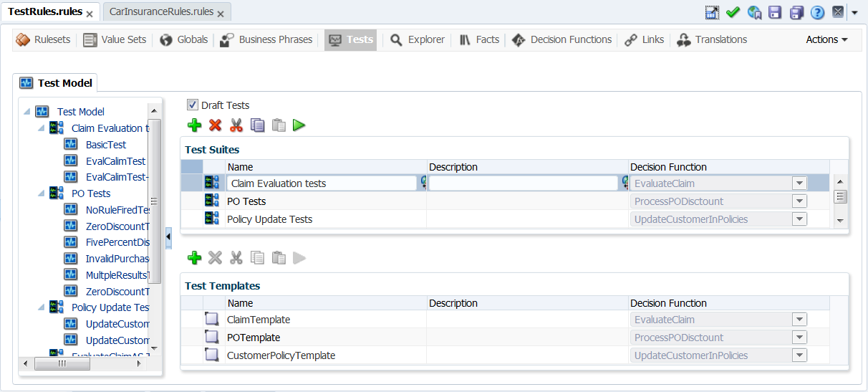
Task: Open the Globals tab
Action: click(185, 39)
